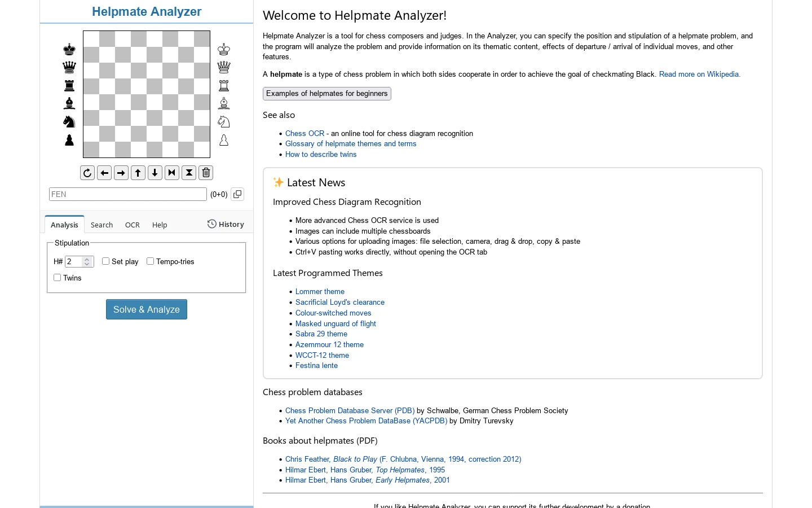Pick the black rook piece
The image size is (812, 508).
click(x=69, y=85)
